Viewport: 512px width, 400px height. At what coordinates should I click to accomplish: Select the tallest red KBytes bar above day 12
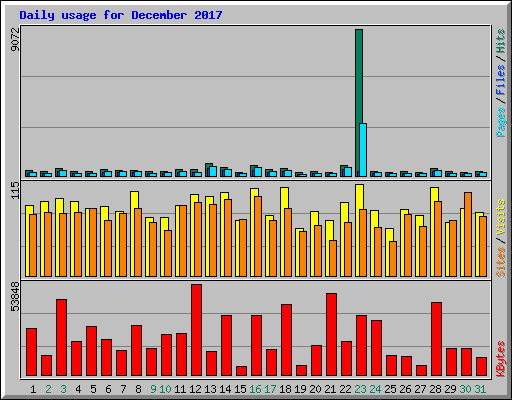coord(196,330)
